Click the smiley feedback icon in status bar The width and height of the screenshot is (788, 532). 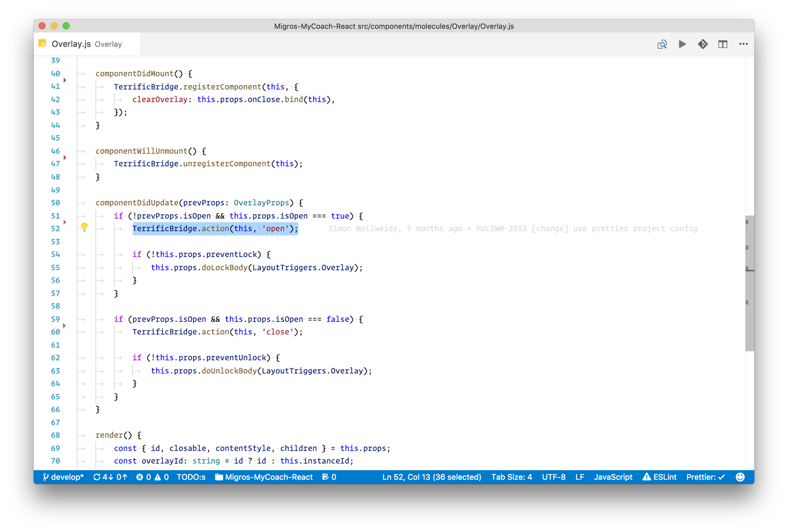740,477
